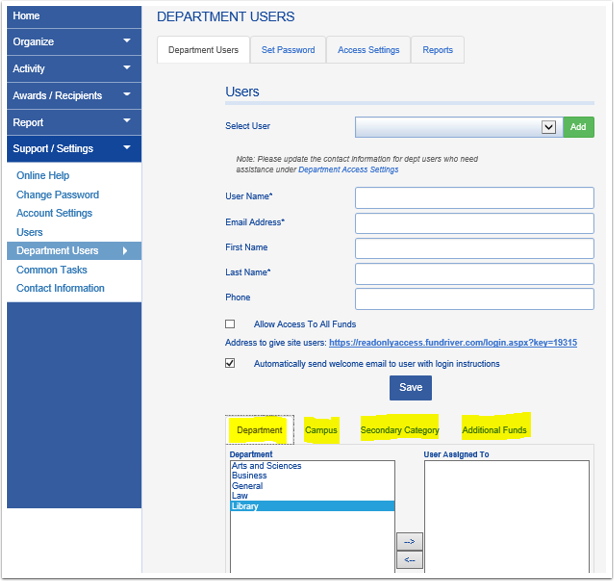Click the <-- unassign arrow button
The image size is (614, 581).
click(x=409, y=560)
